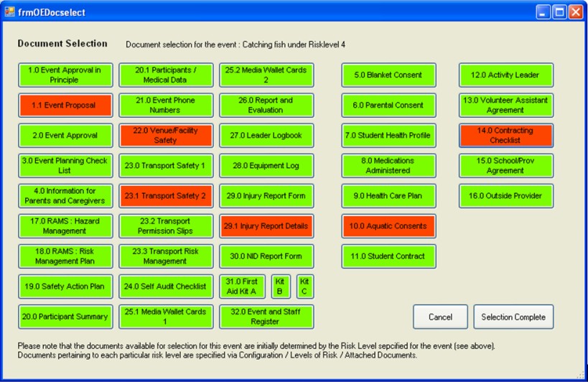Select 30.0 NID Report Form
This screenshot has width=588, height=382.
pos(266,256)
